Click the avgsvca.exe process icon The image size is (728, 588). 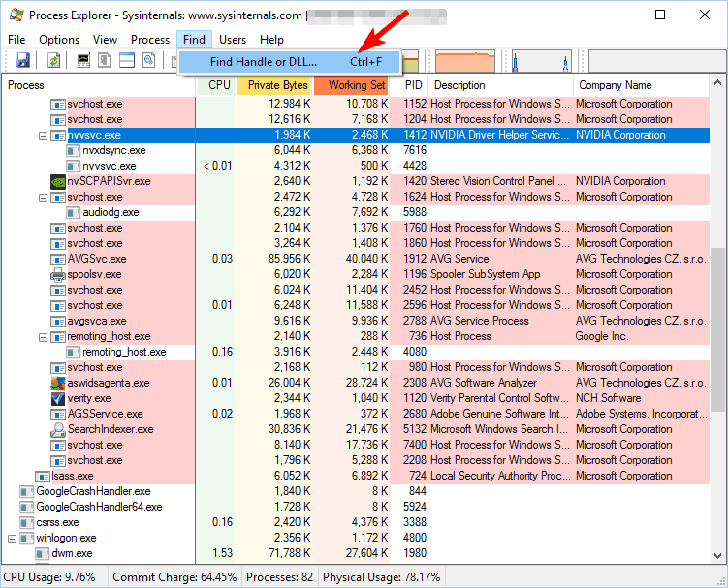click(x=57, y=322)
